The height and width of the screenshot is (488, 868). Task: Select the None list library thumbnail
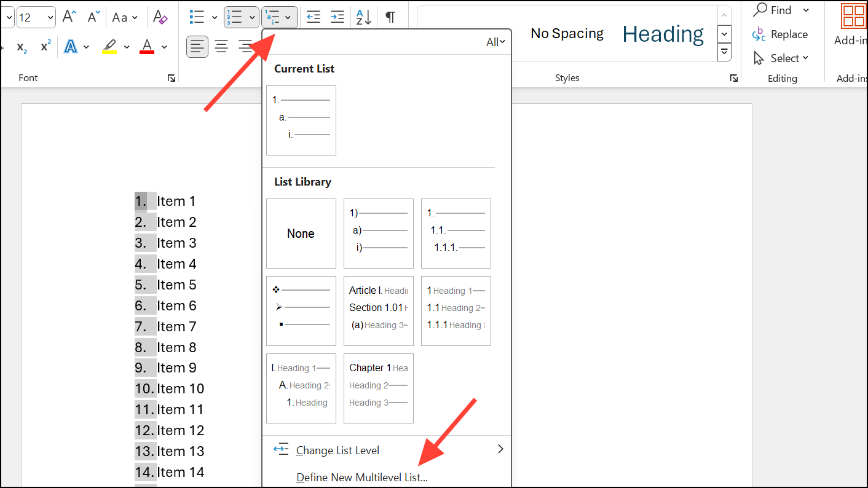click(x=301, y=234)
